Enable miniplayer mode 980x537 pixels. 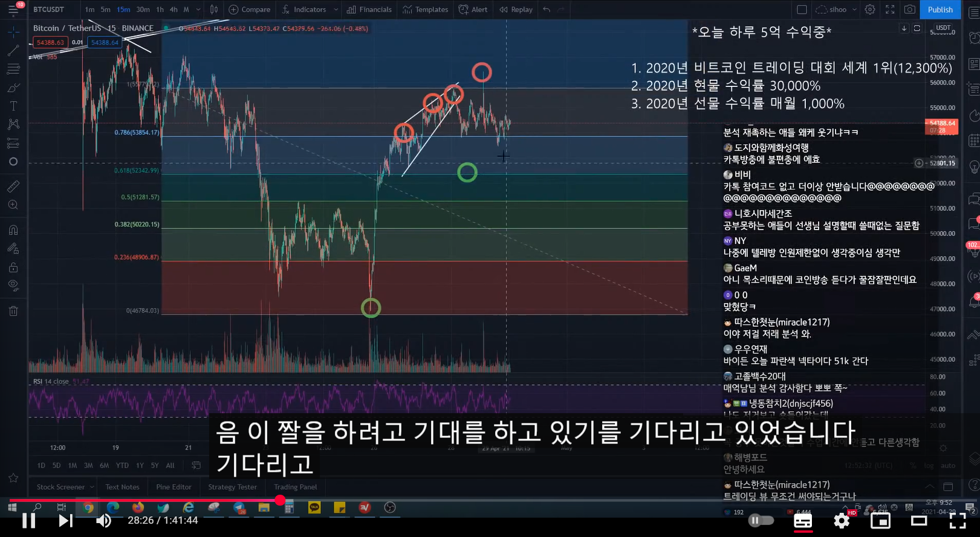[x=880, y=521]
